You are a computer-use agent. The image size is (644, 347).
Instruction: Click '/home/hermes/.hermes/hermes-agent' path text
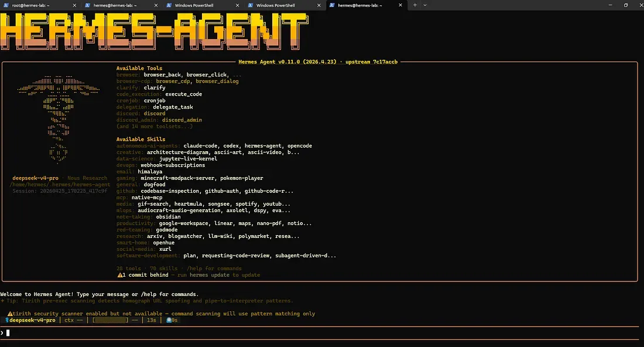[x=60, y=185]
